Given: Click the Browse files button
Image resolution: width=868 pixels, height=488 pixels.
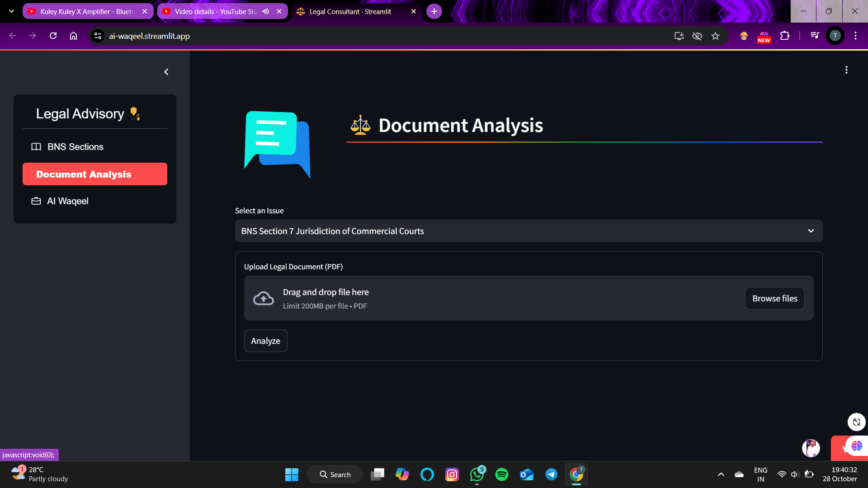Looking at the screenshot, I should (774, 298).
